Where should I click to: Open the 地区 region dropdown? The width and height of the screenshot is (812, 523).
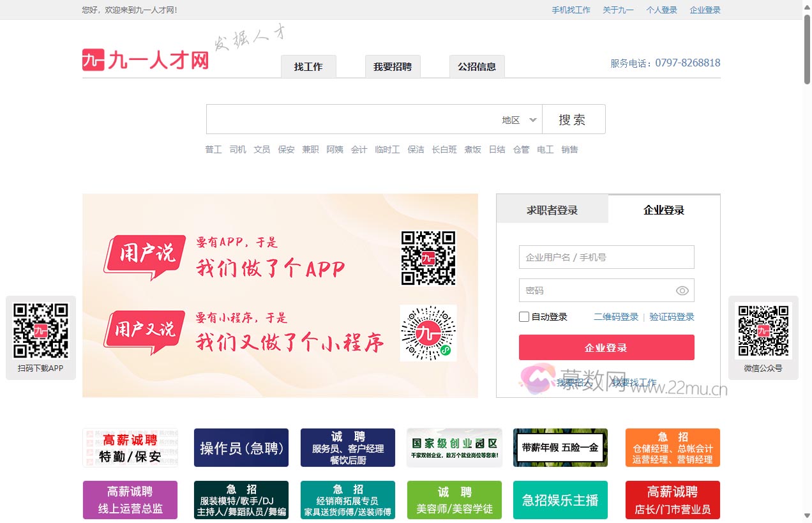(x=517, y=119)
